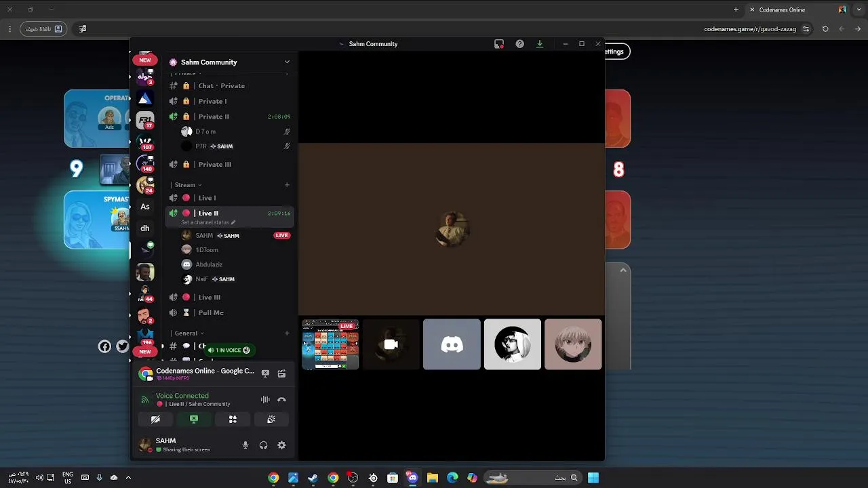
Task: Open the soundboard button
Action: pos(271,420)
